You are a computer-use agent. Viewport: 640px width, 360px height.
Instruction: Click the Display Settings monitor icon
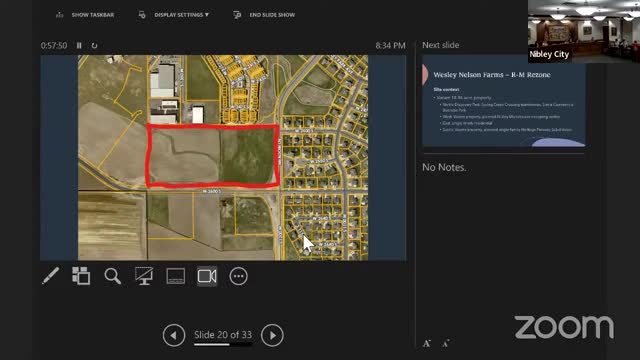coord(142,15)
